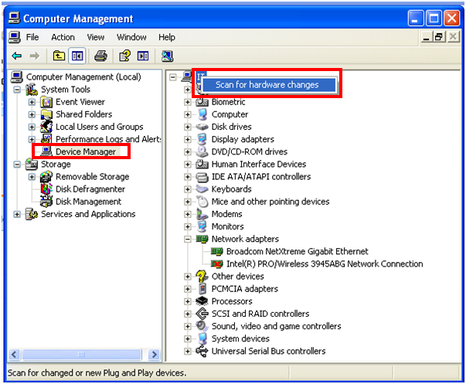
Task: Click the Other devices question-mark icon
Action: point(202,276)
